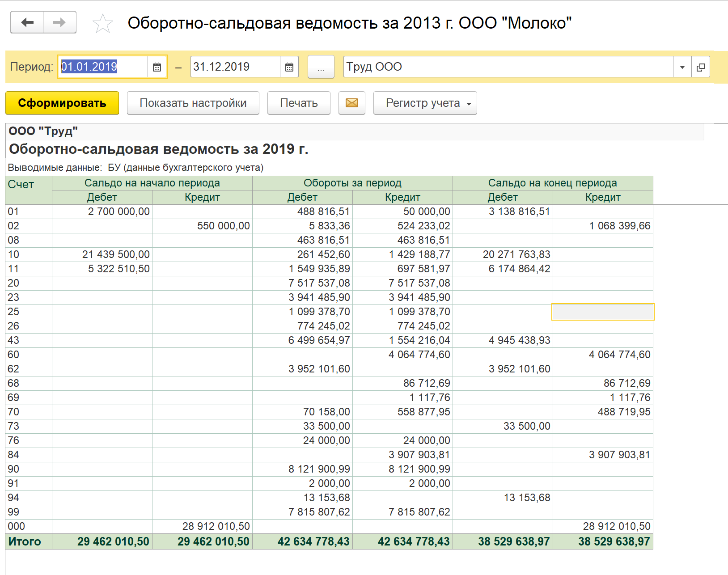The width and height of the screenshot is (728, 575).
Task: Click closing credit 1 068 399,66
Action: 620,226
